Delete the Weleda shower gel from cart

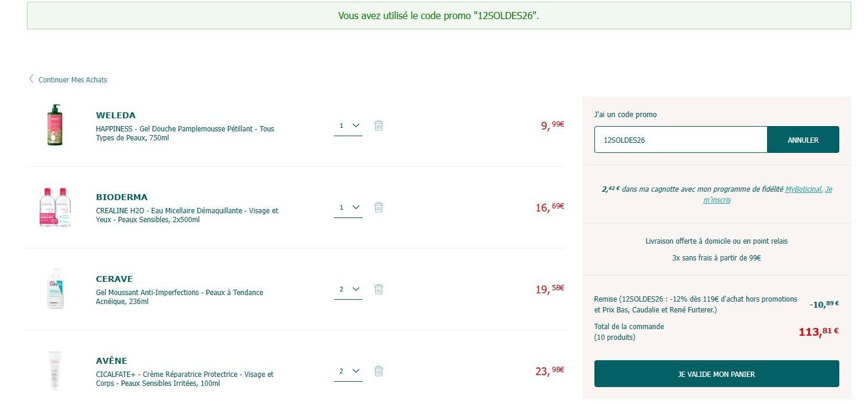point(378,125)
